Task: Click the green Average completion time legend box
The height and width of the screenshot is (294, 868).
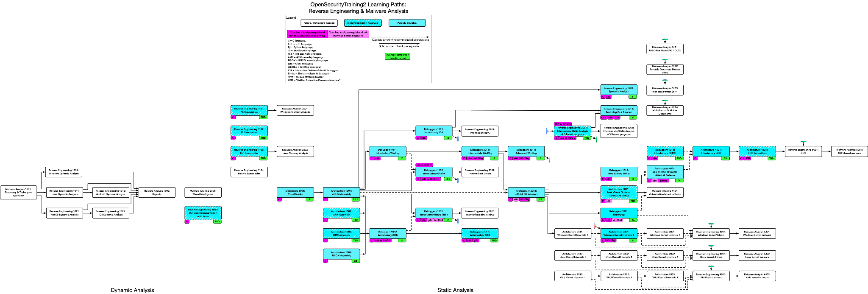Action: tap(398, 56)
